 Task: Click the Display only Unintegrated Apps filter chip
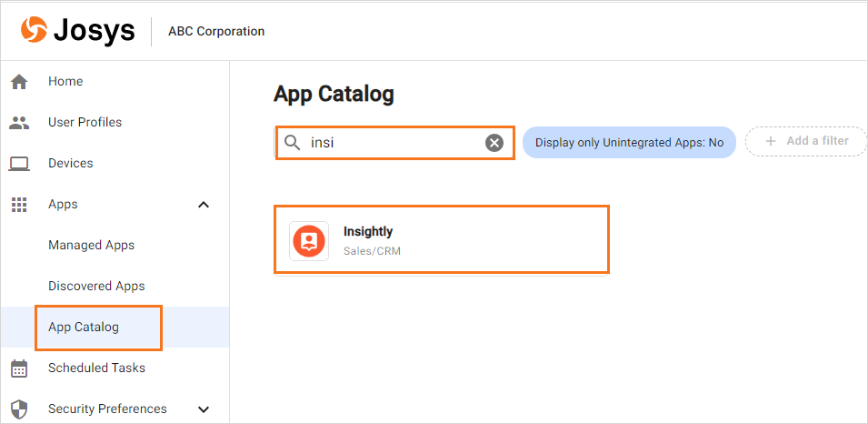pos(629,143)
